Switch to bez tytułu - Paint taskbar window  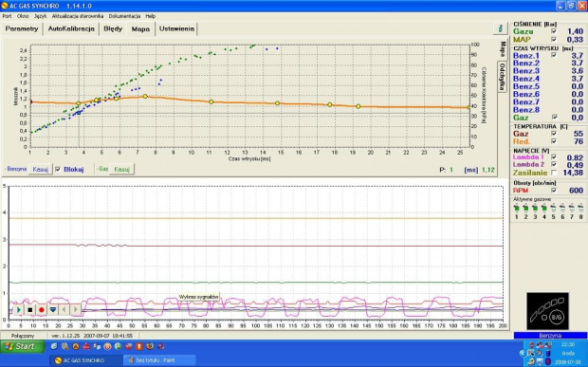[159, 360]
